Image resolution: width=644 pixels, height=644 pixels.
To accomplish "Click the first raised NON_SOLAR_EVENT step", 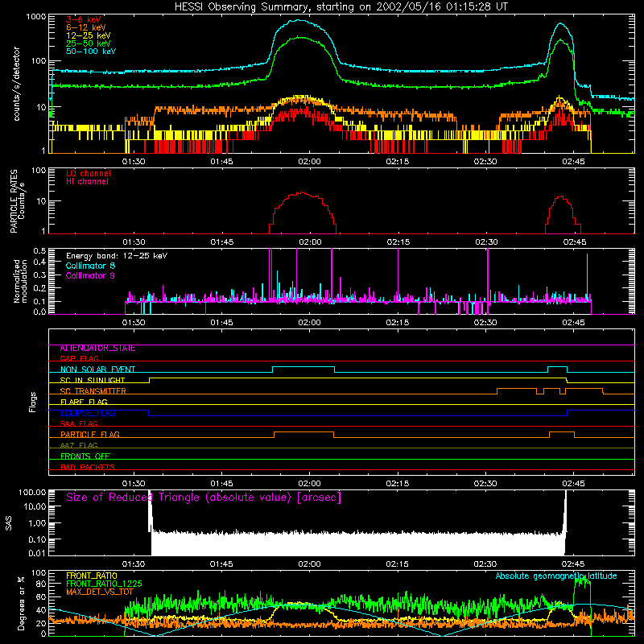I will click(303, 367).
